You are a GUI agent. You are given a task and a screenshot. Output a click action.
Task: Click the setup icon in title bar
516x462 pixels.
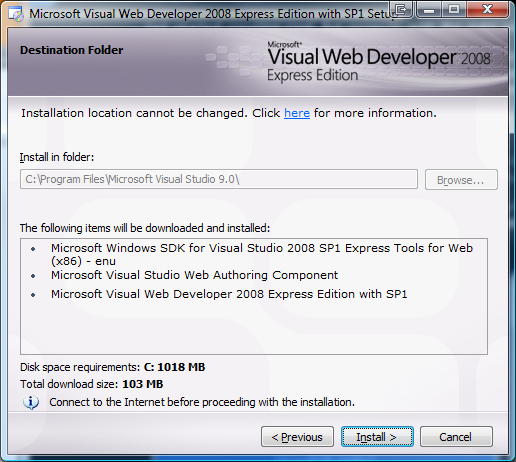point(16,14)
